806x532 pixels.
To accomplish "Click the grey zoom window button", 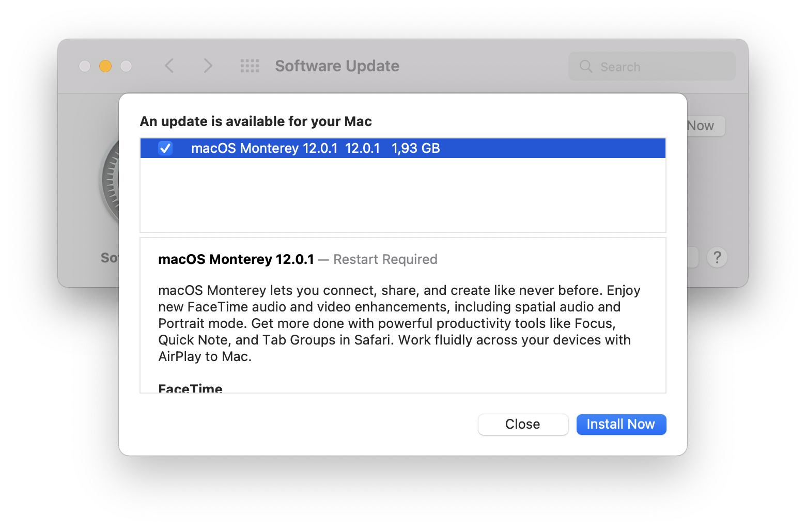I will point(126,66).
